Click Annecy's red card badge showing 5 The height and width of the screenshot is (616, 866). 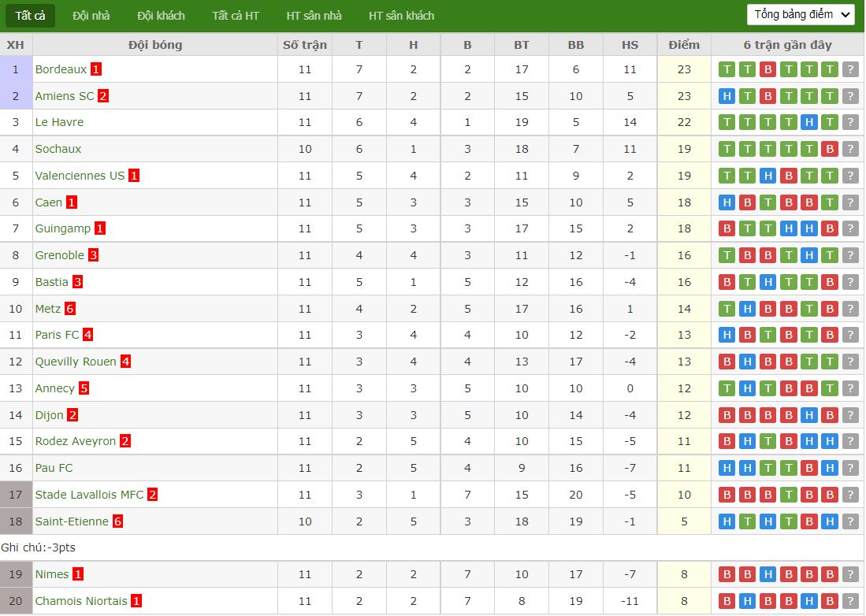coord(84,388)
